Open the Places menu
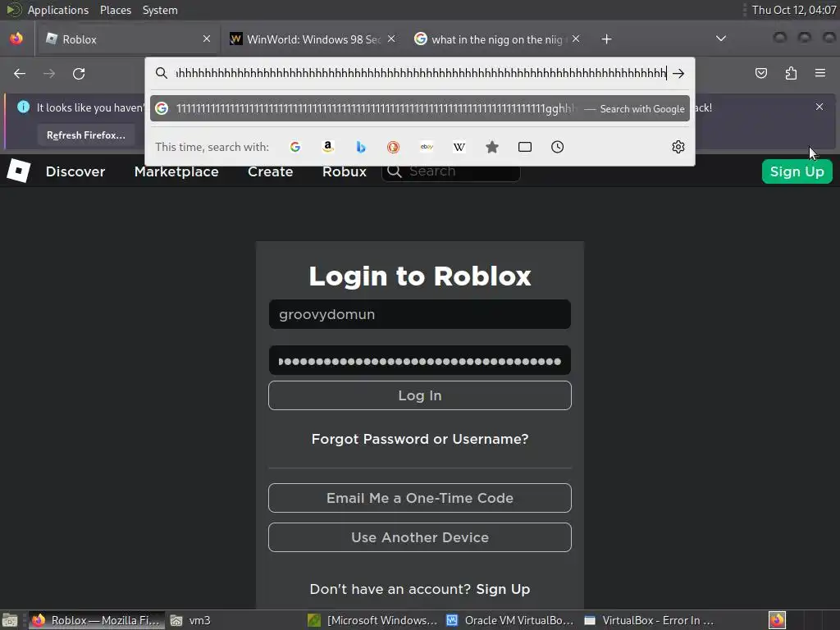Screen dimensions: 840x630 pos(116,10)
